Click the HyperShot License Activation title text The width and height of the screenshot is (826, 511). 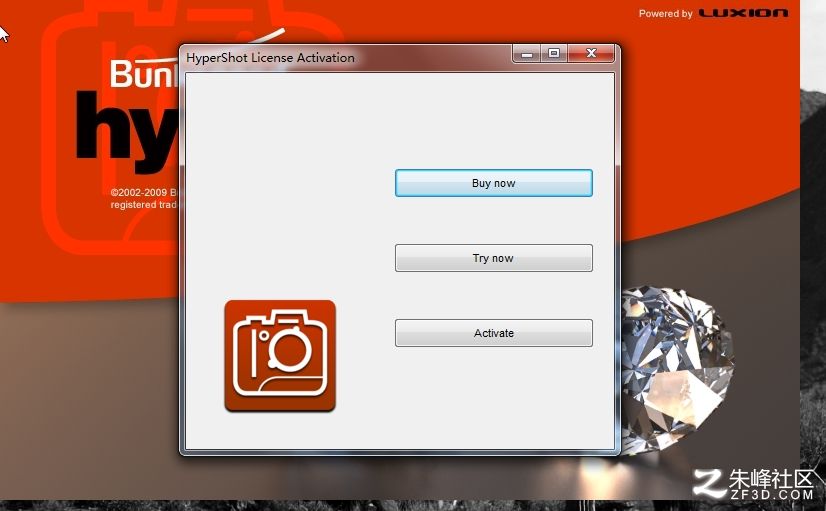coord(270,57)
